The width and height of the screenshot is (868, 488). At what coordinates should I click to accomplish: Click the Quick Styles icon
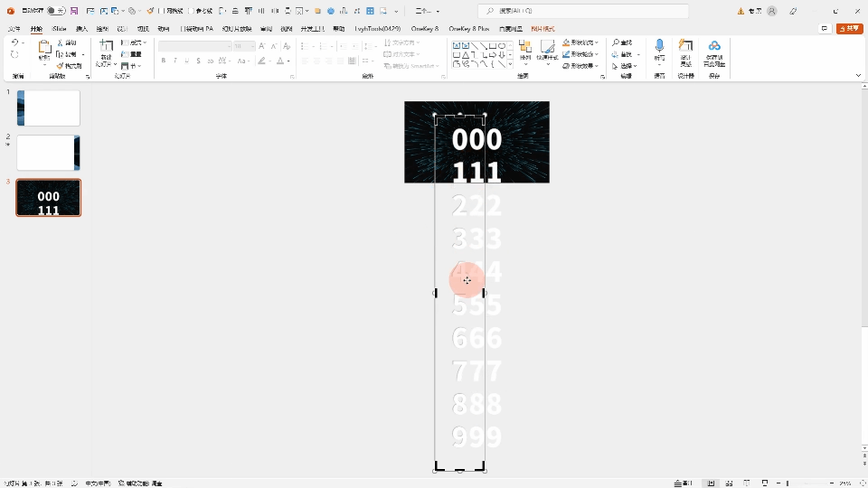click(547, 51)
